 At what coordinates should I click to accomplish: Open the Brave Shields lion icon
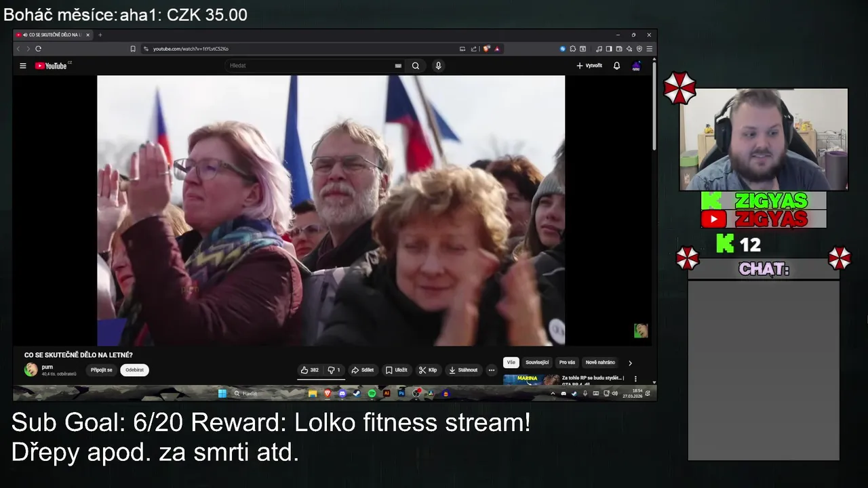(486, 49)
